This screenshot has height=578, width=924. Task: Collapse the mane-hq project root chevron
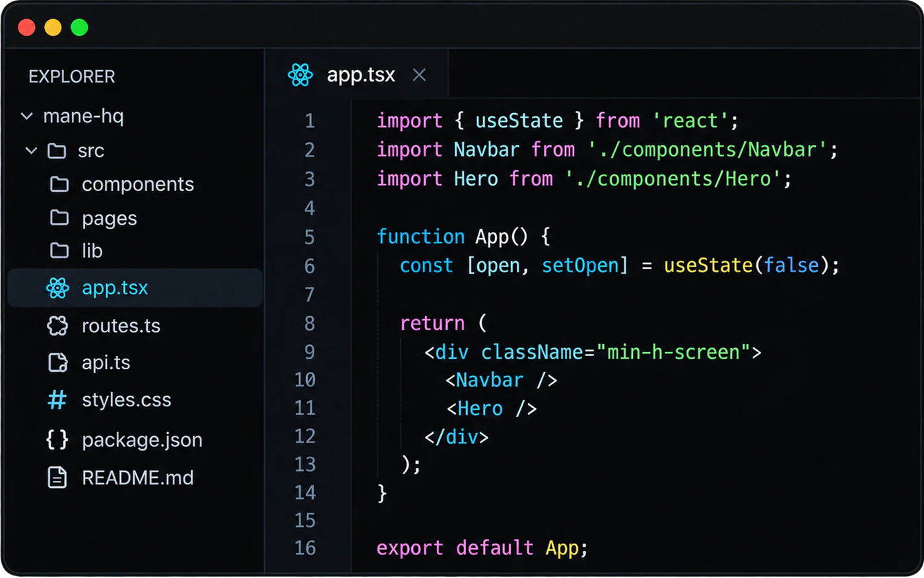[x=27, y=116]
